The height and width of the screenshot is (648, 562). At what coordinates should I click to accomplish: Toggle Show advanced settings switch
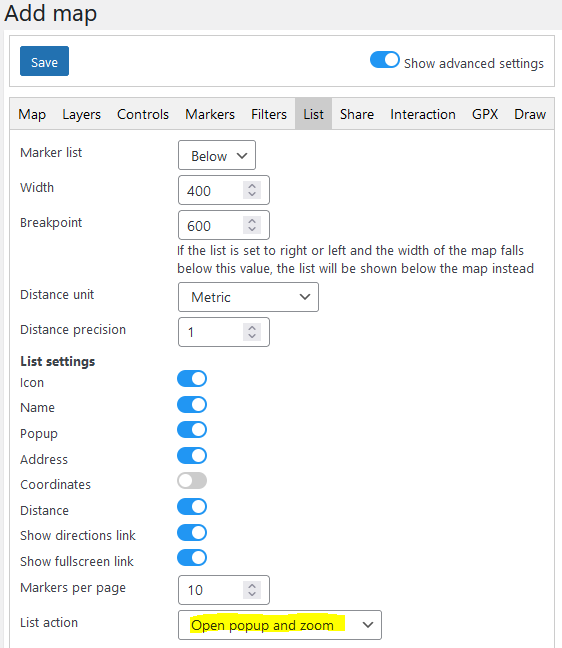[384, 60]
